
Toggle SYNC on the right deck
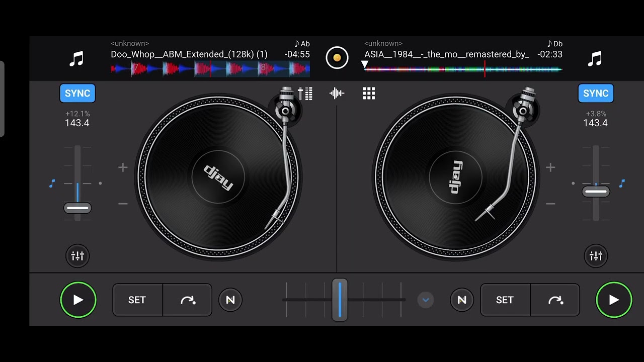(596, 94)
